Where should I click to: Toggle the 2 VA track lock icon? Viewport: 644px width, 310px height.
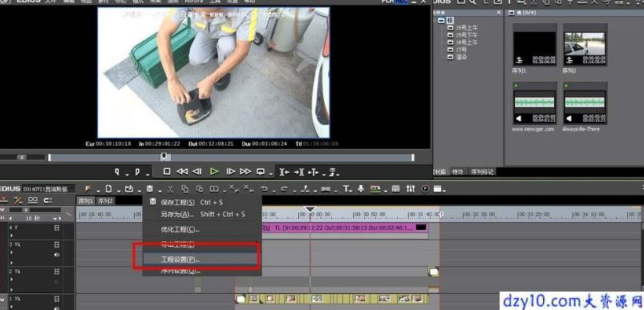click(x=57, y=272)
